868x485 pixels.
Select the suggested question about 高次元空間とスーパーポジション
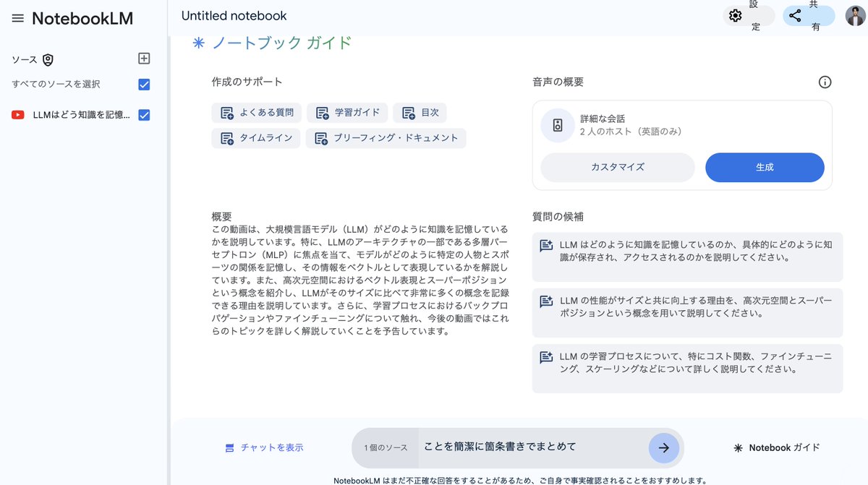(x=687, y=313)
